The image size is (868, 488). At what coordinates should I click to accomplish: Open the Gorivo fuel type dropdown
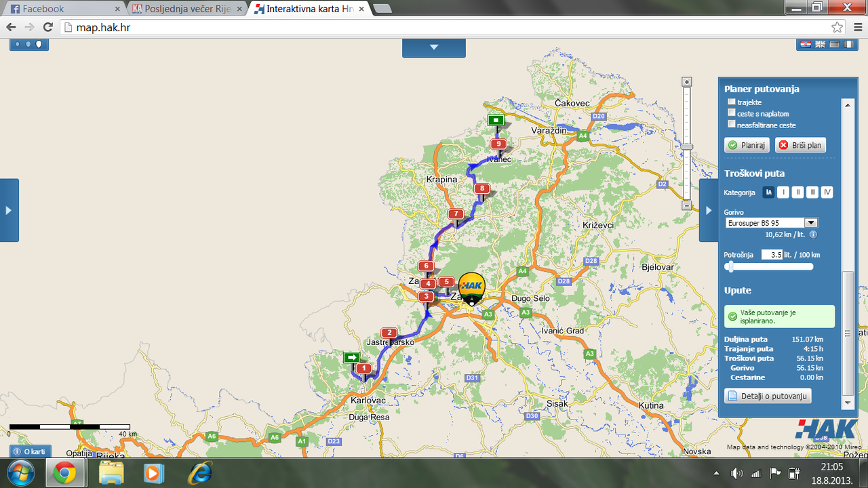click(x=771, y=222)
